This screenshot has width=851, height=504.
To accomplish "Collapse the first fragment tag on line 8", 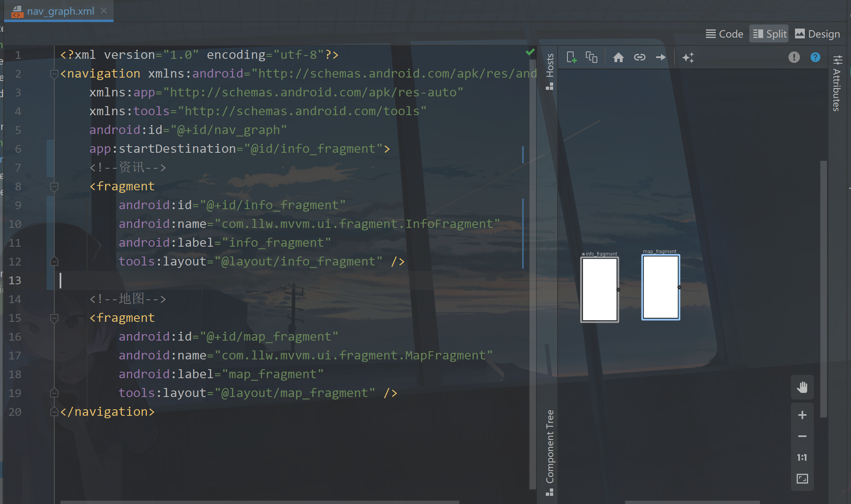I will coord(54,187).
